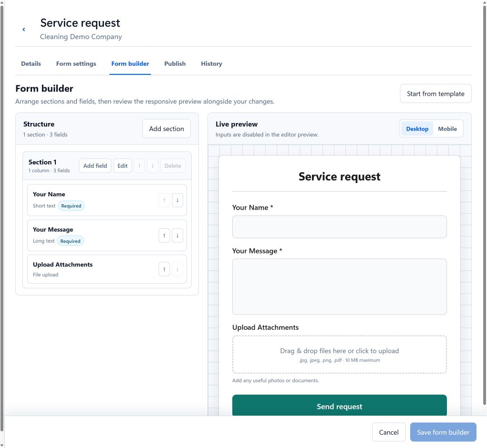Move Your Message field down
This screenshot has height=448, width=487.
[177, 235]
